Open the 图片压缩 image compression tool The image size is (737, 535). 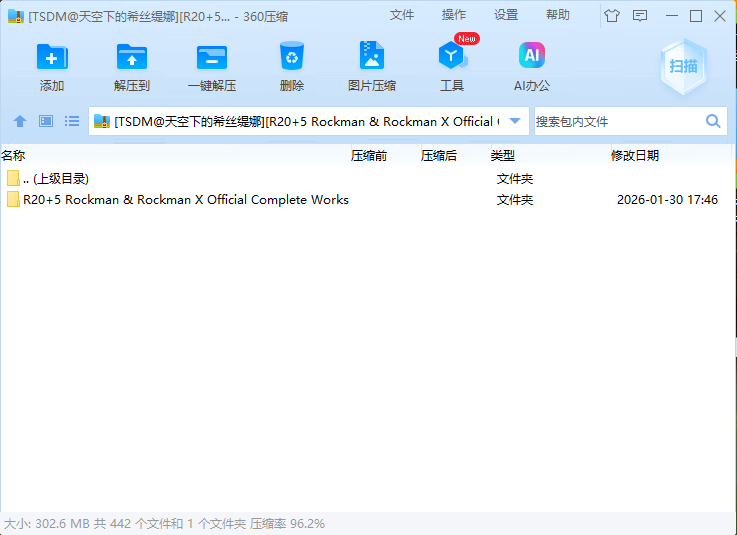point(371,55)
